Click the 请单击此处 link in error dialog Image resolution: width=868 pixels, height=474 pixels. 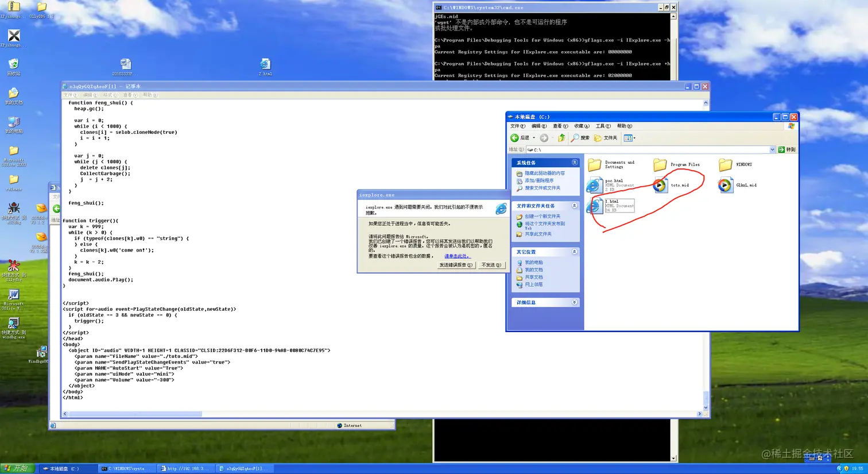(456, 256)
